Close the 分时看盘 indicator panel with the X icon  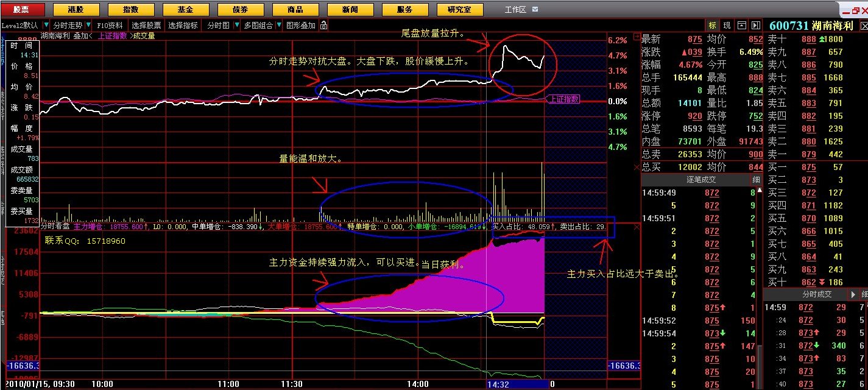coord(637,227)
